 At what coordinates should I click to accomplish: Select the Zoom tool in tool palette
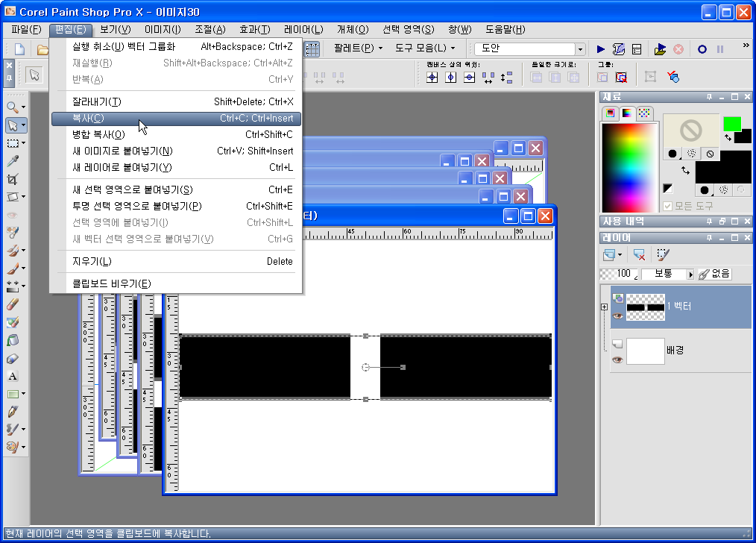tap(13, 107)
